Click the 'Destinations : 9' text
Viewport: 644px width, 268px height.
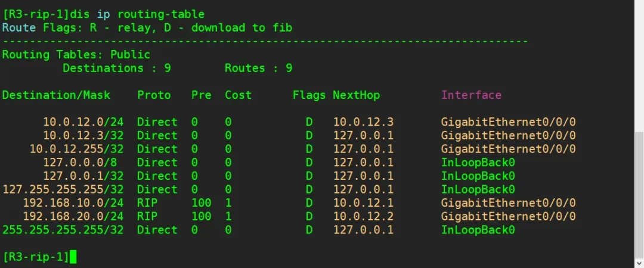tap(116, 68)
